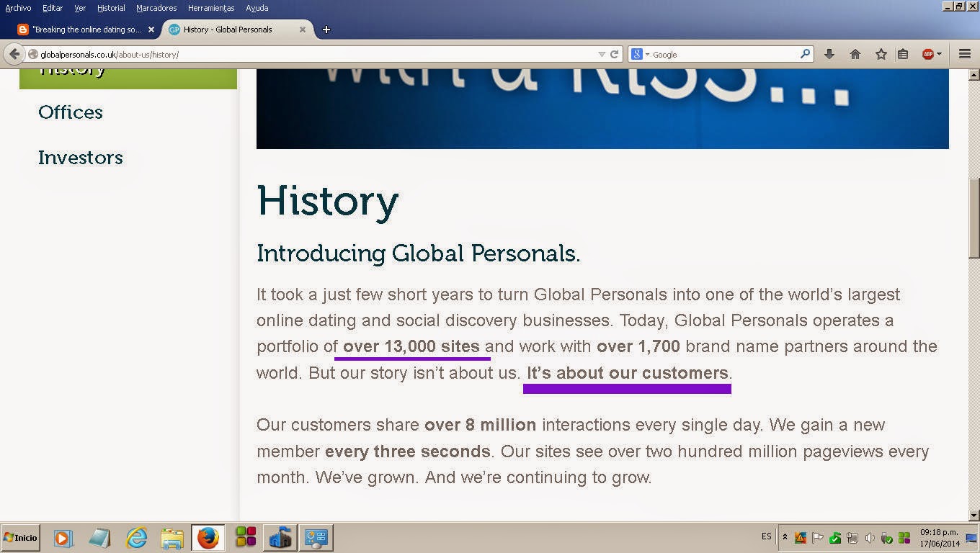Open the Marcadores menu
The image size is (980, 553).
156,8
